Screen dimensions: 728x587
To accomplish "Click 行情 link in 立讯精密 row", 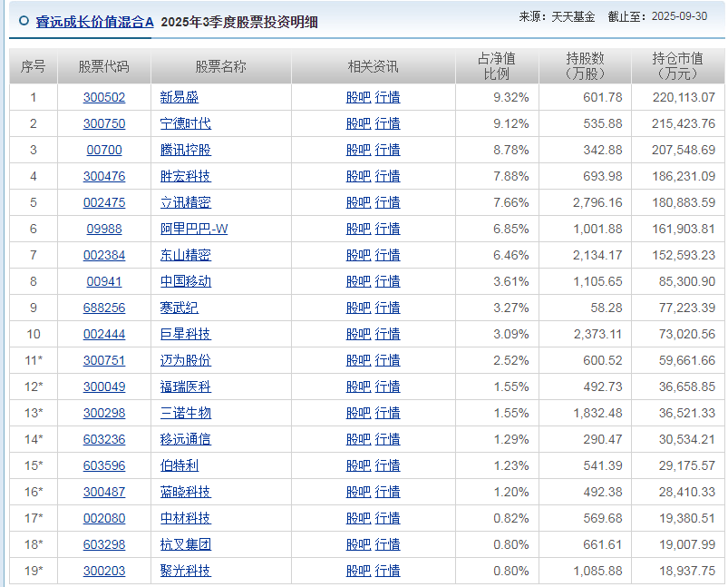I will coord(387,202).
